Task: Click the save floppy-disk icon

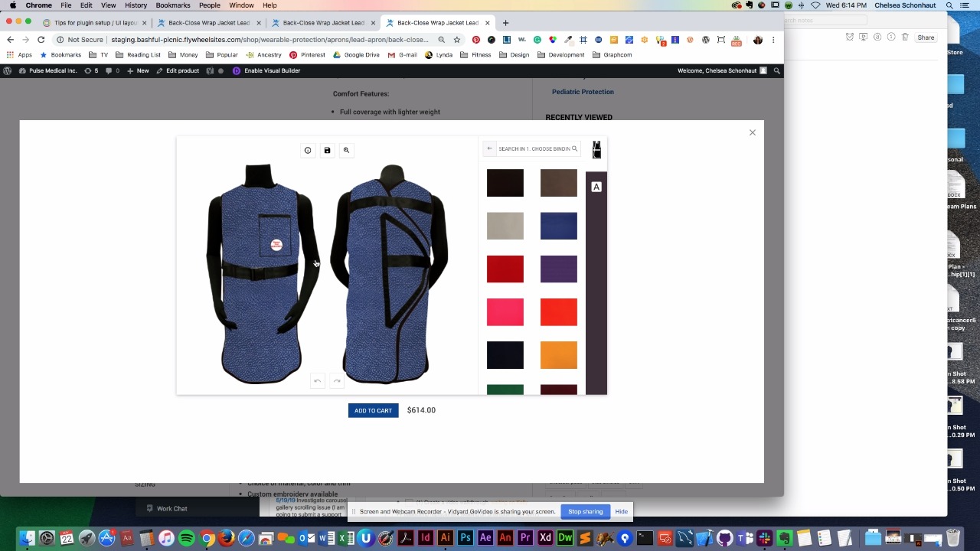Action: pos(327,150)
